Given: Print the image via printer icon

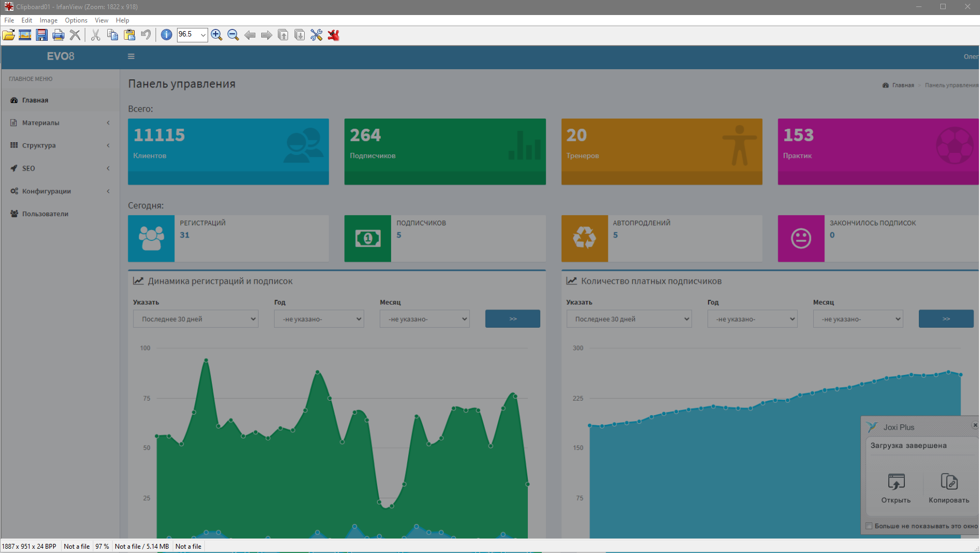Looking at the screenshot, I should click(x=58, y=35).
